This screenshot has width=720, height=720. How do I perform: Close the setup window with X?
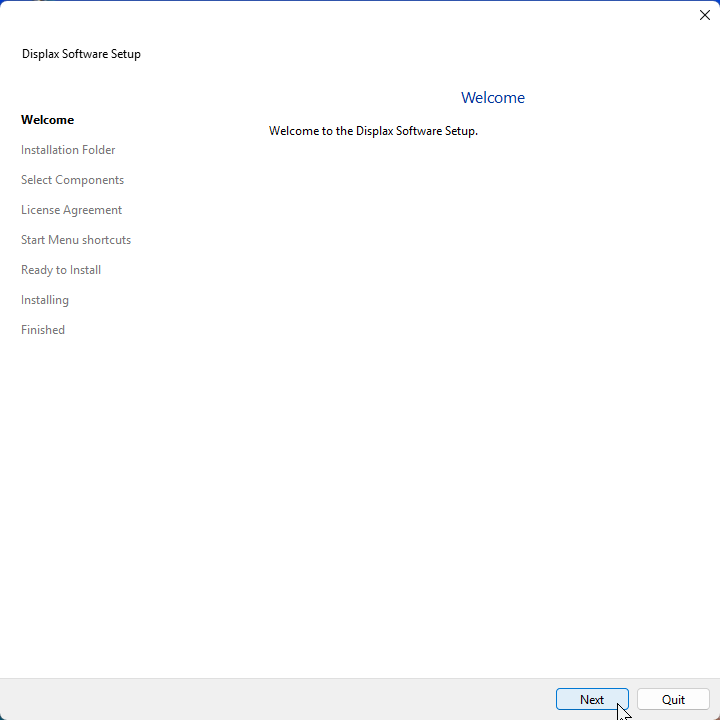pyautogui.click(x=704, y=15)
